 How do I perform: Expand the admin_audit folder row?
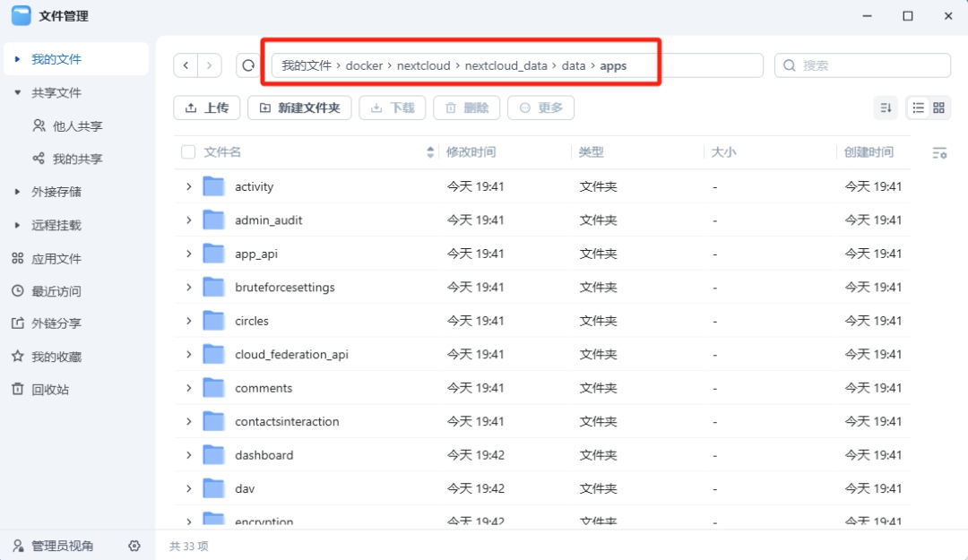pyautogui.click(x=189, y=220)
